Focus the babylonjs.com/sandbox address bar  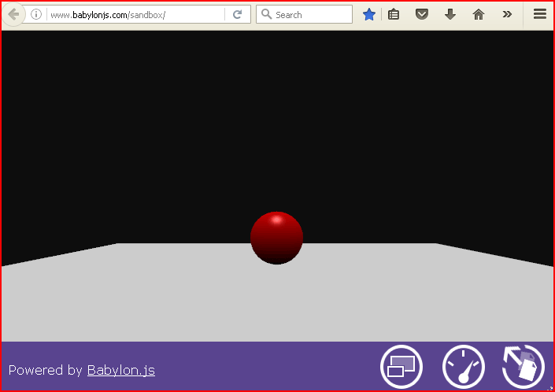tap(136, 15)
